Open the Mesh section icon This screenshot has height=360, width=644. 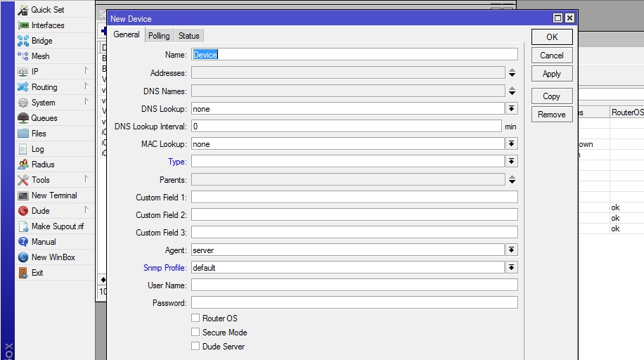[x=23, y=56]
